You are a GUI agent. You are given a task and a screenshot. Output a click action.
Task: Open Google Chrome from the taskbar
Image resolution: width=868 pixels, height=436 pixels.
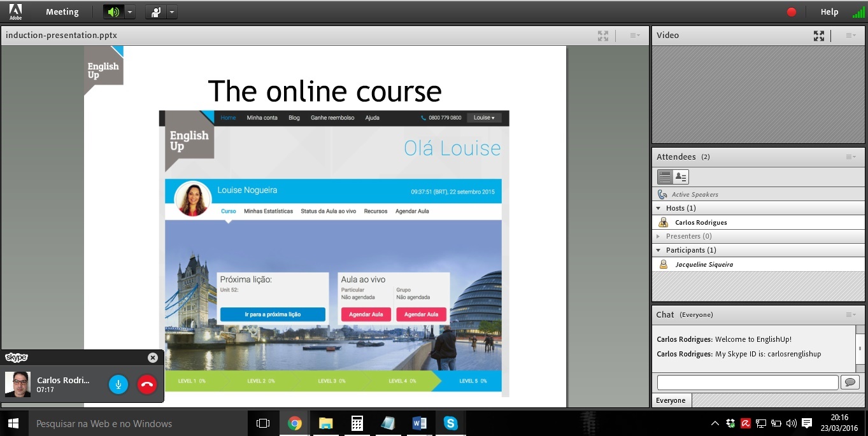(x=294, y=423)
